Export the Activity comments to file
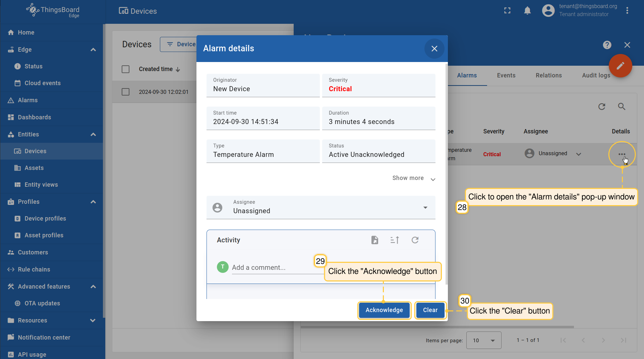The width and height of the screenshot is (644, 359). tap(374, 240)
